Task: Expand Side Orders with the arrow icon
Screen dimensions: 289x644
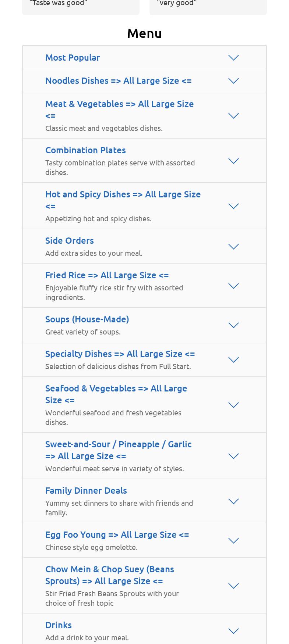Action: point(233,247)
